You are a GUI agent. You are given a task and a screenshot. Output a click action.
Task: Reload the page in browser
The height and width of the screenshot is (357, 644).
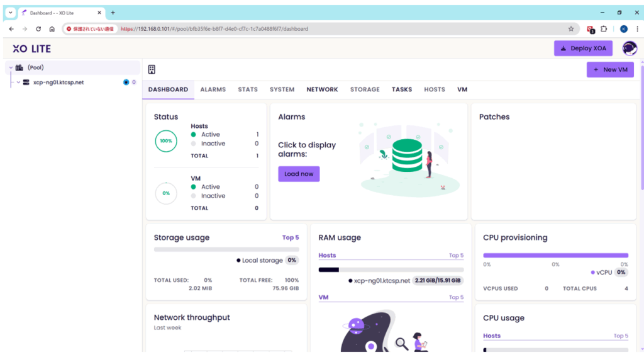point(38,29)
